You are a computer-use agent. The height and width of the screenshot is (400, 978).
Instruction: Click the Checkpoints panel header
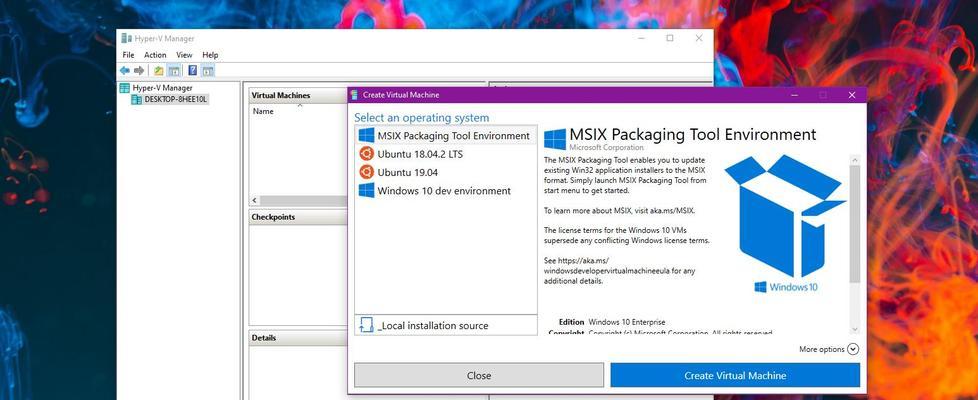pos(298,217)
